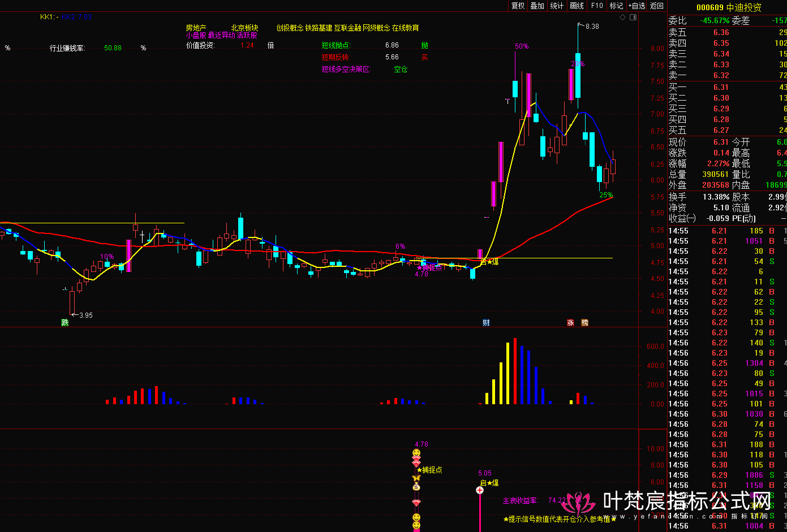Select the 画线 drawing tools item
This screenshot has height=532, width=787.
[x=577, y=6]
